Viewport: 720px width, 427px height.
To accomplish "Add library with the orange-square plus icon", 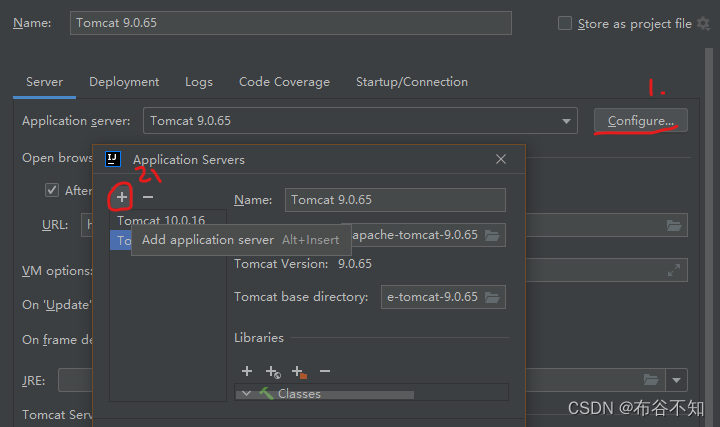I will (299, 372).
